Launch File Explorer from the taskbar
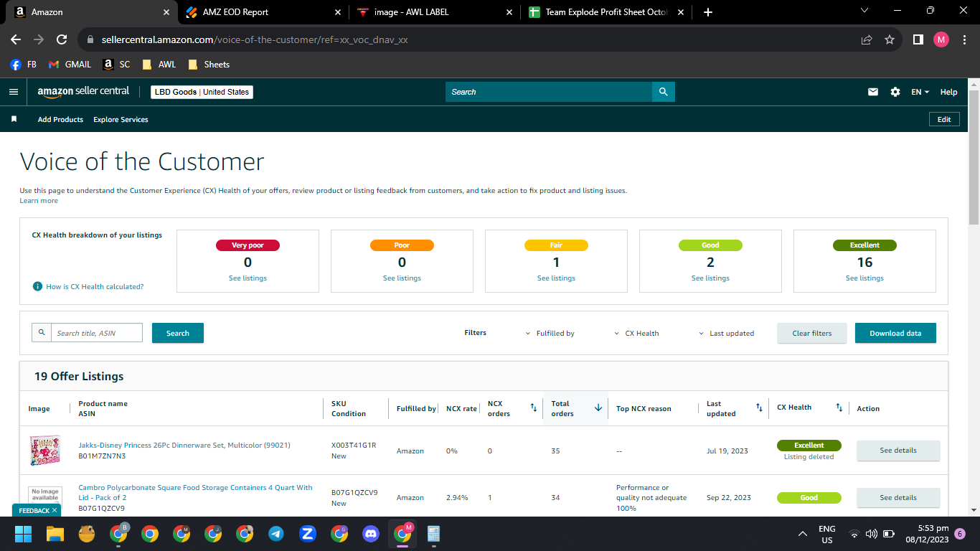The image size is (980, 551). 55,534
